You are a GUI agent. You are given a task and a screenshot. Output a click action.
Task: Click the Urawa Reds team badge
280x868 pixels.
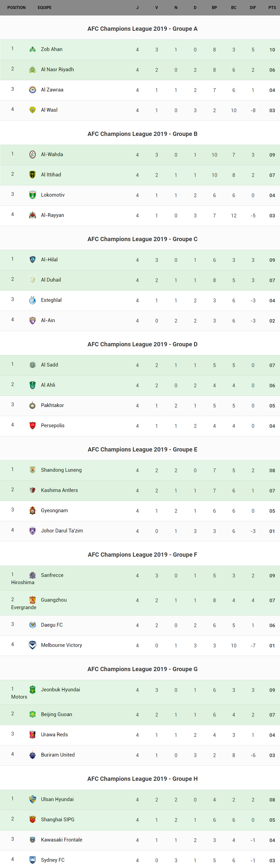click(32, 735)
